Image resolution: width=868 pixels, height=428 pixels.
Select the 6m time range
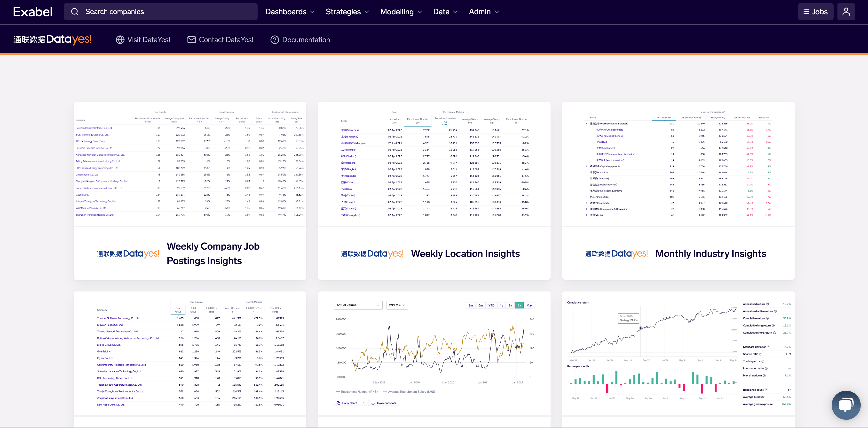tap(481, 306)
